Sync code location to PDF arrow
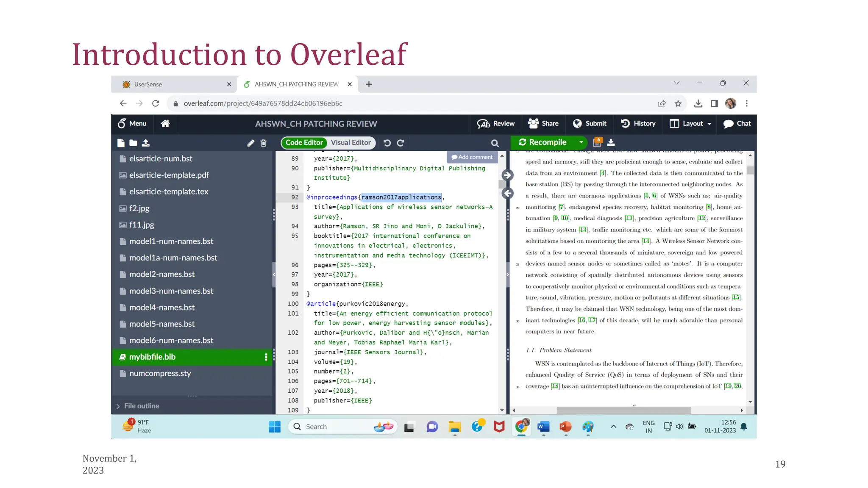Image resolution: width=868 pixels, height=488 pixels. pos(507,175)
